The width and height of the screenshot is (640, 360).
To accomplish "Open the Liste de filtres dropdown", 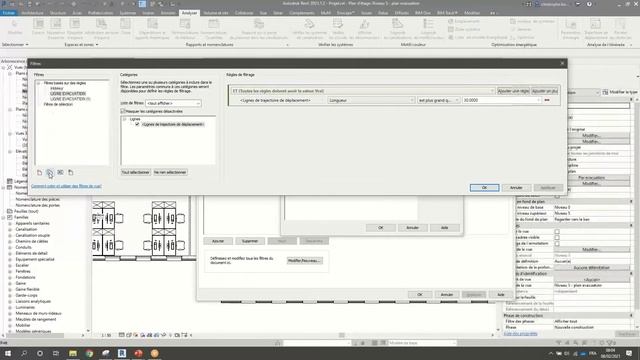I will (x=173, y=103).
